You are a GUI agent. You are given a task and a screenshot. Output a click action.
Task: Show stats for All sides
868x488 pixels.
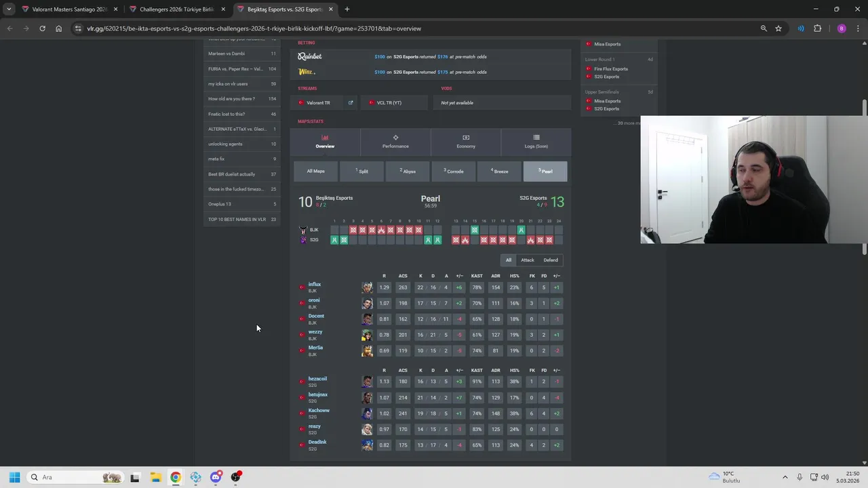coord(509,260)
